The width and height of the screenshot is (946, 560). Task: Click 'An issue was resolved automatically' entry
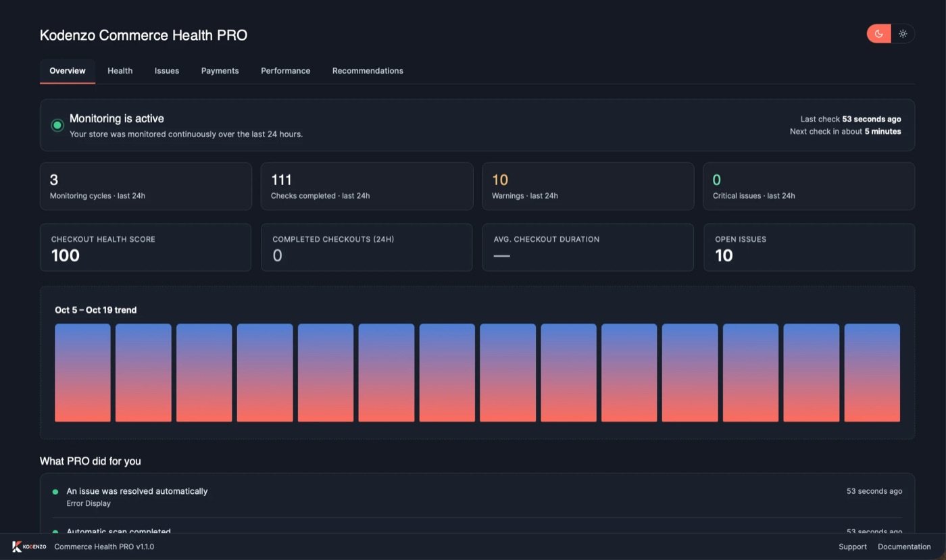[x=137, y=491]
